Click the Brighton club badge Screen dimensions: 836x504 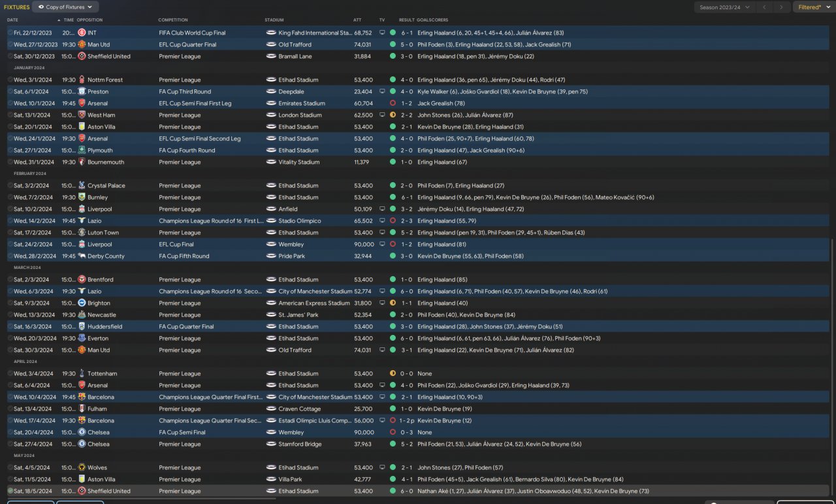tap(82, 303)
